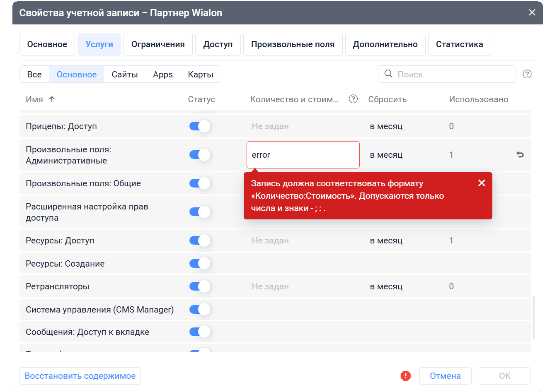Click the Статус column header
This screenshot has height=392, width=557.
201,99
